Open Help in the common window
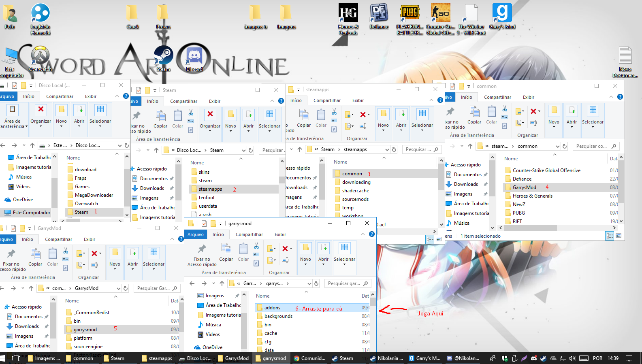642x364 pixels. point(620,97)
